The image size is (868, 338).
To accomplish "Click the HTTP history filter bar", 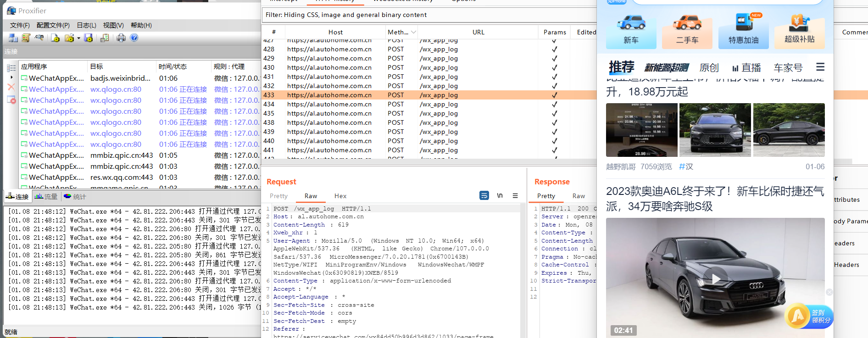I will click(x=429, y=15).
